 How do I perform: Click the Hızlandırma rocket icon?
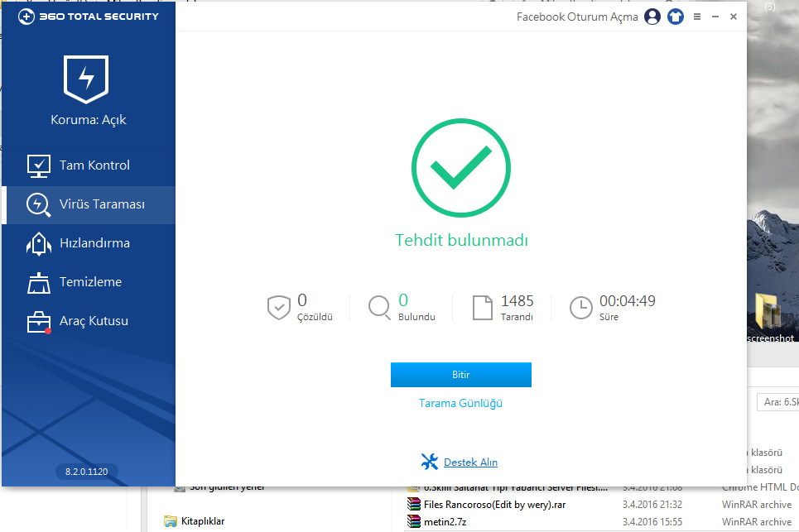[x=39, y=244]
